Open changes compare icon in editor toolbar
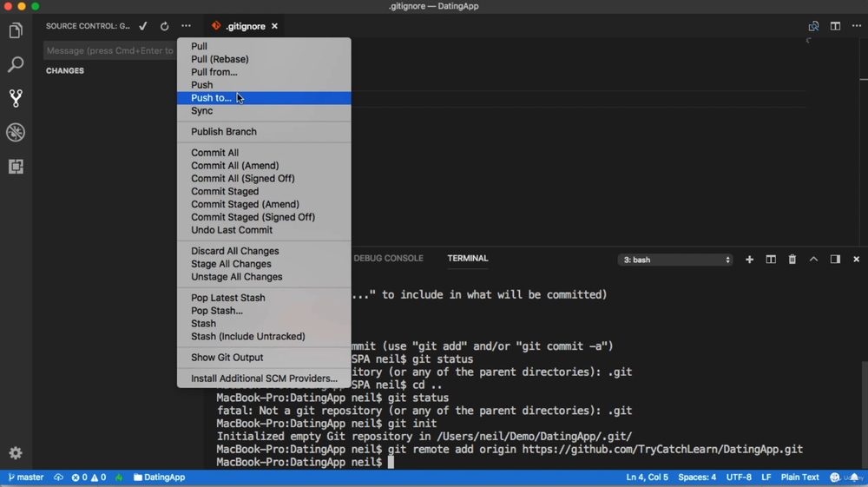 pyautogui.click(x=813, y=26)
